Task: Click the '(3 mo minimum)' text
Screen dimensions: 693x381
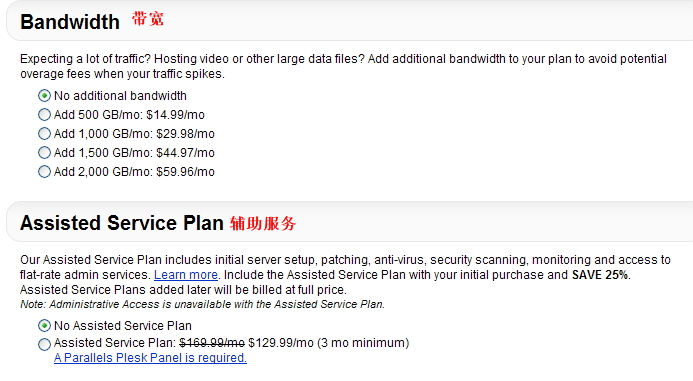Action: [x=363, y=343]
